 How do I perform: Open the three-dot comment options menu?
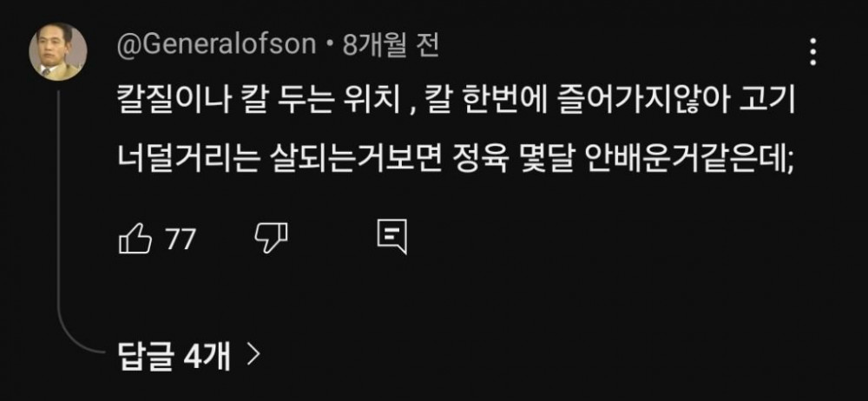(812, 52)
